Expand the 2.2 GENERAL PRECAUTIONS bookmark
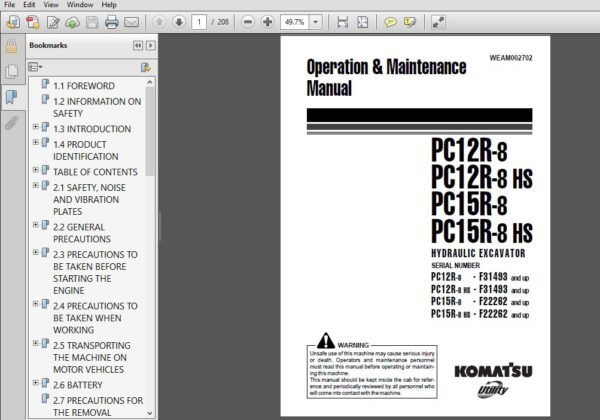This screenshot has width=600, height=420. pos(36,225)
